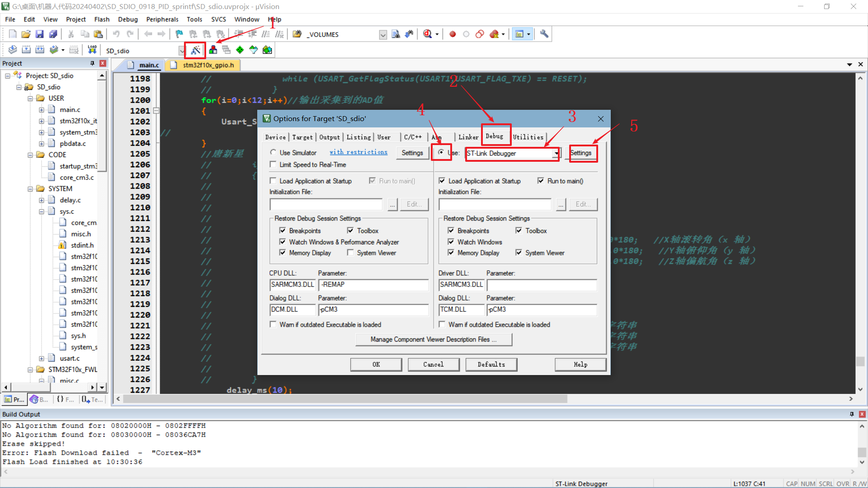This screenshot has height=488, width=868.
Task: Switch to the Target tab in the dialog
Action: (x=302, y=137)
